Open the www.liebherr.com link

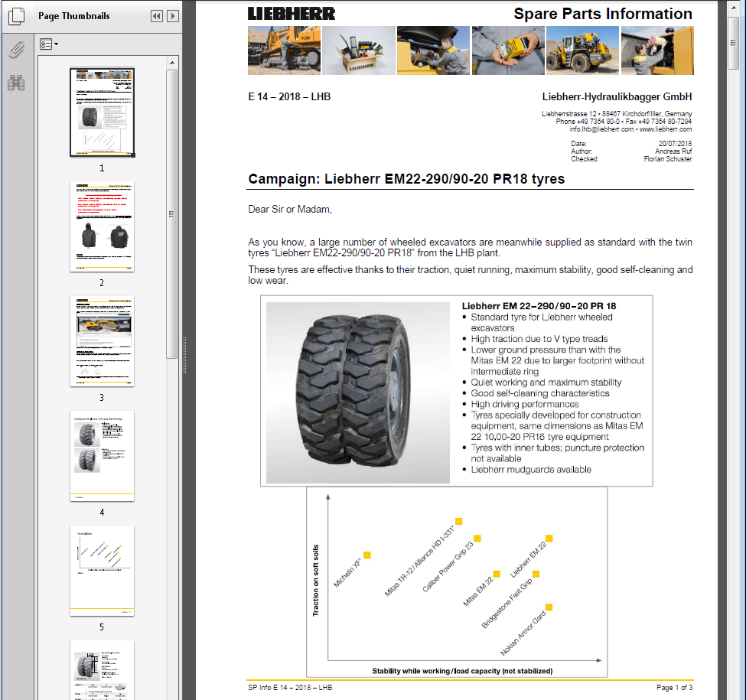pyautogui.click(x=666, y=129)
